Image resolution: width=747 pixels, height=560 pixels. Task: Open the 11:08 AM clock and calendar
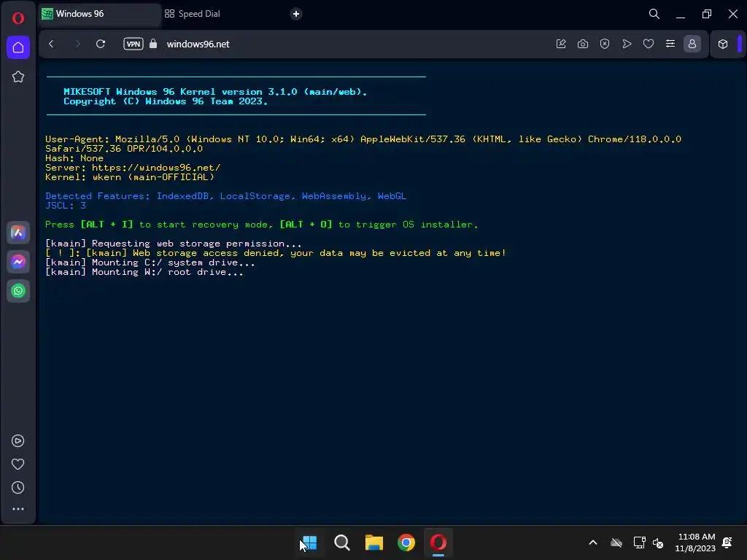[695, 542]
